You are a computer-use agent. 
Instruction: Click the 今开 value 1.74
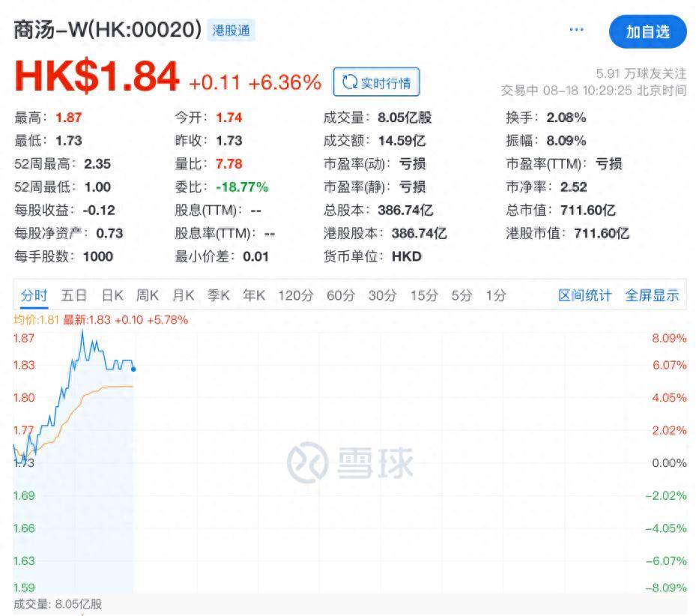click(229, 118)
